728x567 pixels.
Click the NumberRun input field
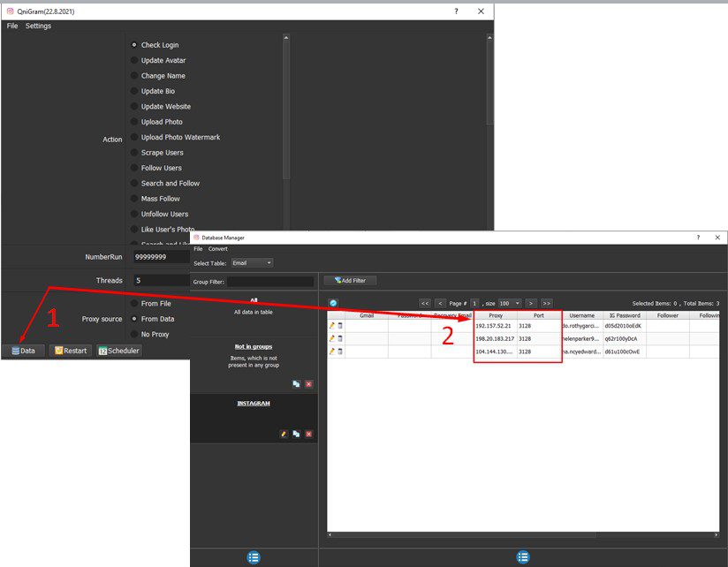161,257
